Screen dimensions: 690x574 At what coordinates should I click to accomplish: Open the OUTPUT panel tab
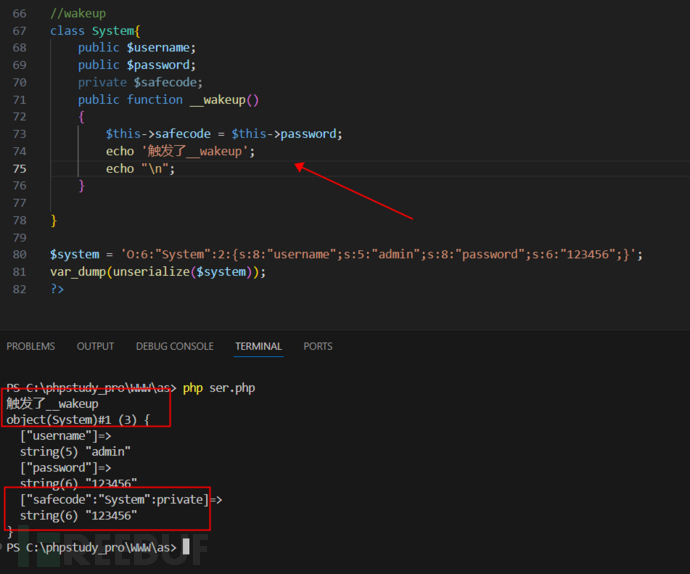pos(95,346)
